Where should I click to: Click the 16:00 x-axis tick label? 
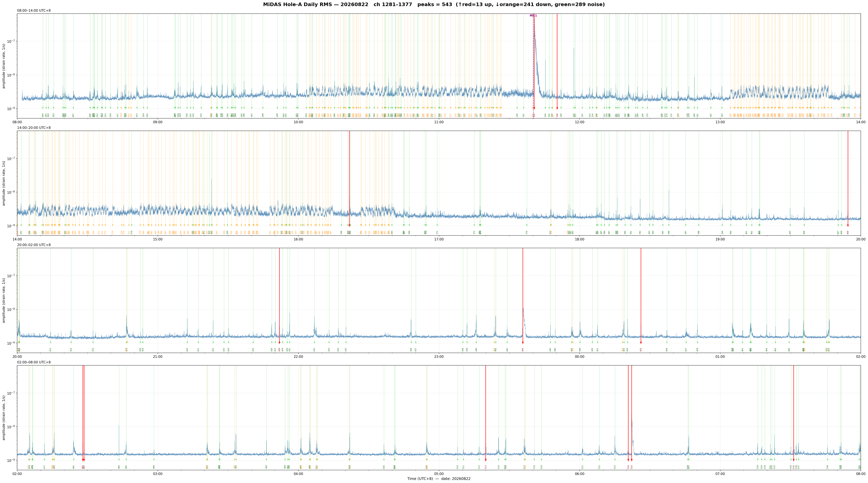[298, 239]
